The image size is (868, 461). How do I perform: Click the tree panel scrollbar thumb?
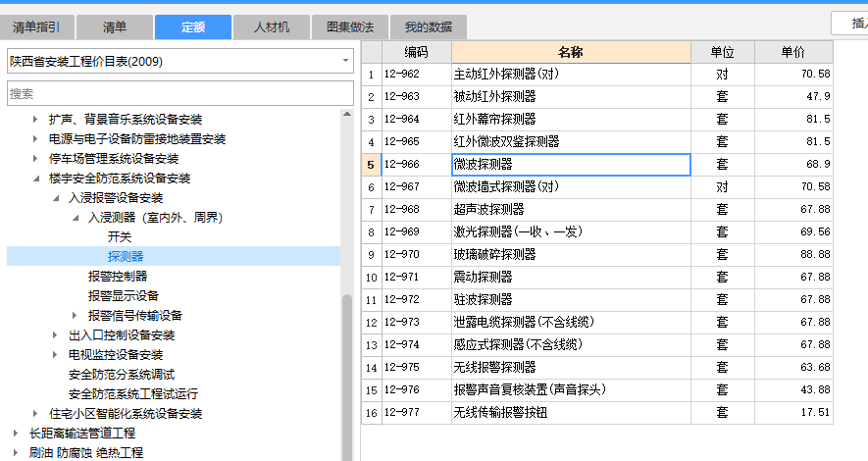347,377
